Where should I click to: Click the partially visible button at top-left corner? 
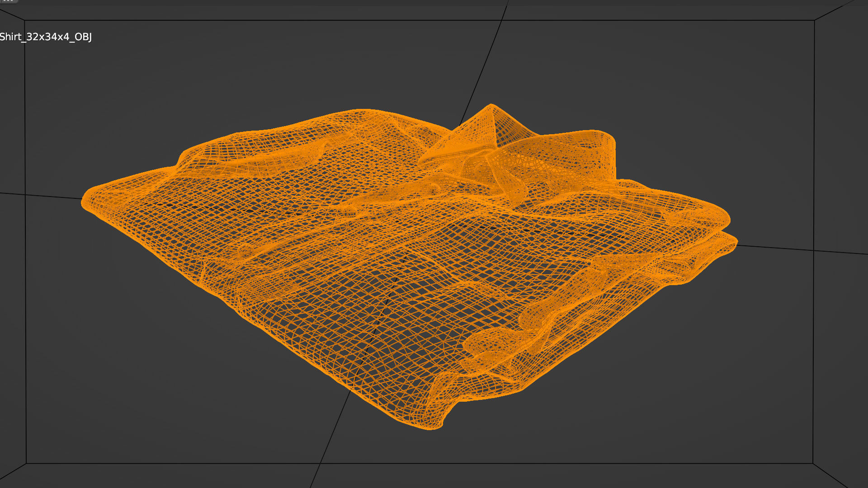(8, 1)
